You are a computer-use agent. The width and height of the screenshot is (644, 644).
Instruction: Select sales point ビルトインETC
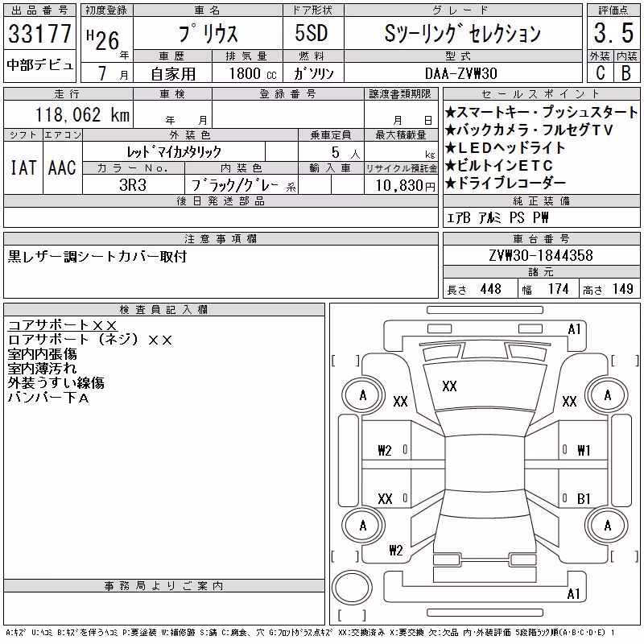point(498,165)
